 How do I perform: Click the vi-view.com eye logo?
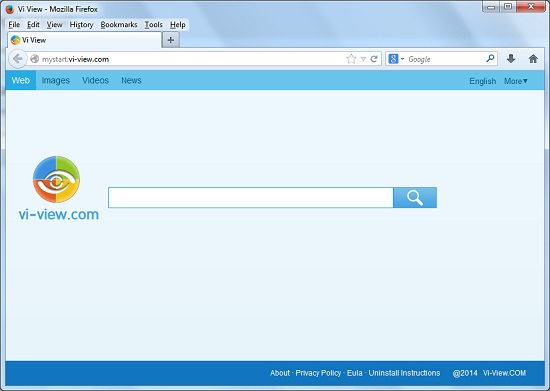pos(56,179)
